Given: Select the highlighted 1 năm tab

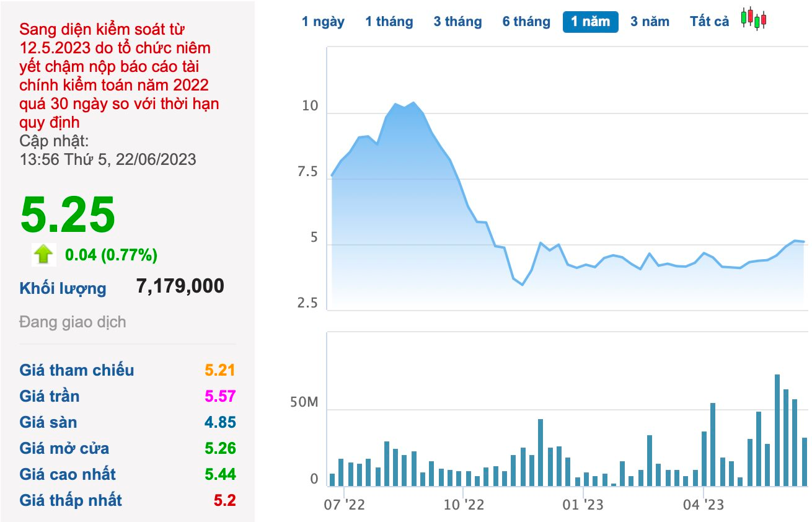Looking at the screenshot, I should tap(590, 22).
